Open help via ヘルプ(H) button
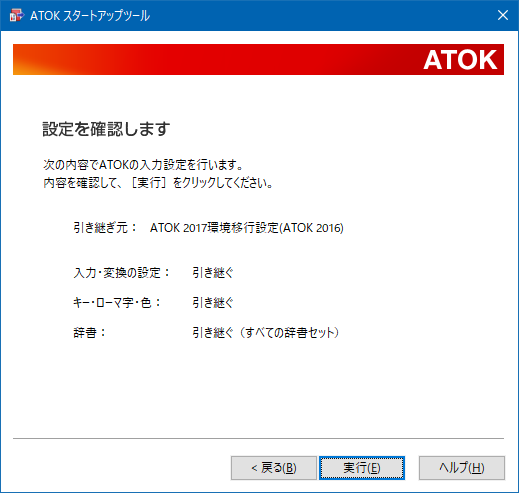The height and width of the screenshot is (493, 519). pos(462,468)
